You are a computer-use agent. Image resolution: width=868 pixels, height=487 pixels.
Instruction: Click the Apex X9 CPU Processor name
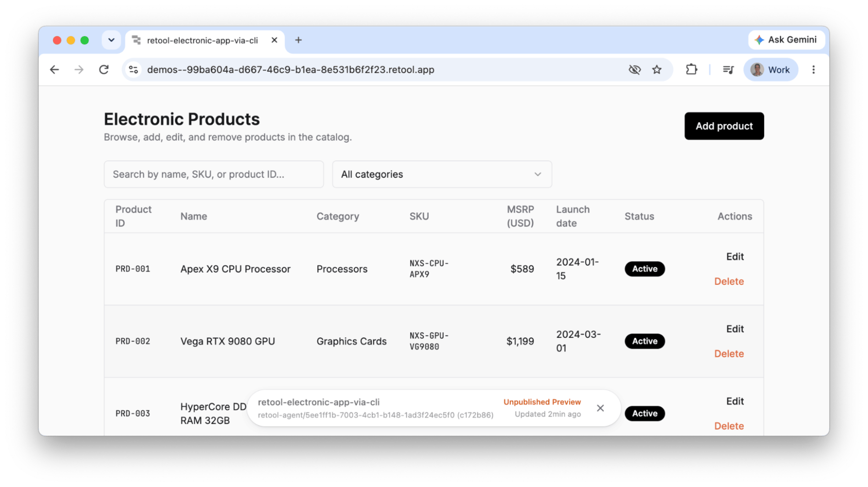pyautogui.click(x=235, y=269)
